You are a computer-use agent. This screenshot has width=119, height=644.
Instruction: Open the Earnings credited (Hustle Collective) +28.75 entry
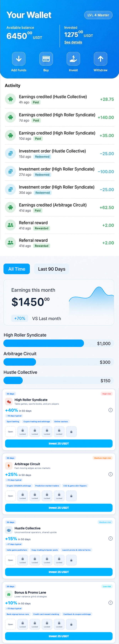(59, 99)
